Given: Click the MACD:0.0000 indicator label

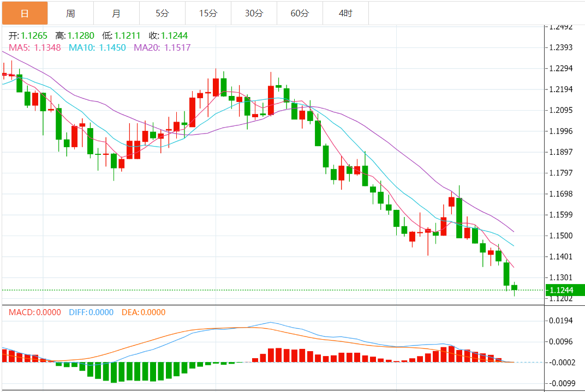Looking at the screenshot, I should coord(35,312).
